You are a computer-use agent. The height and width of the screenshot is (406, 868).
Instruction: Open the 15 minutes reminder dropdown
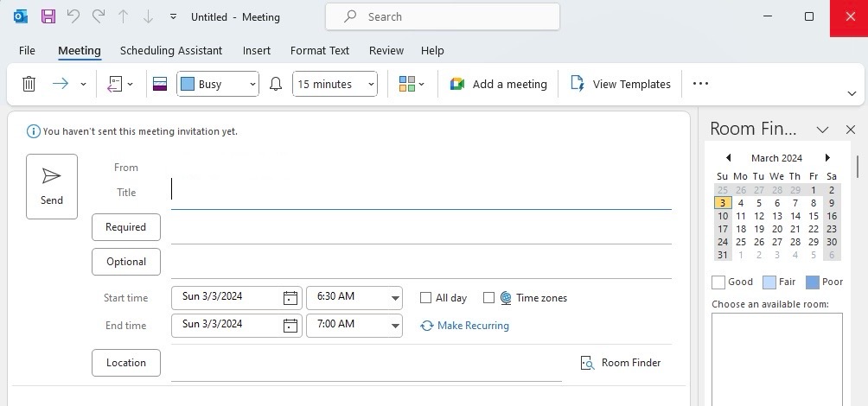335,84
